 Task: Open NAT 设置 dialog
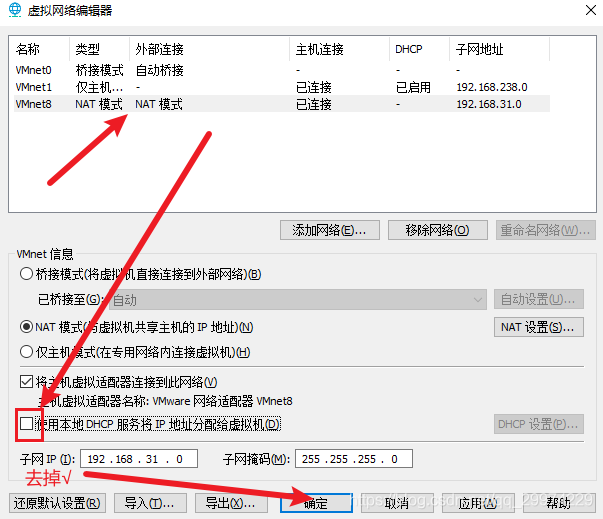point(539,327)
